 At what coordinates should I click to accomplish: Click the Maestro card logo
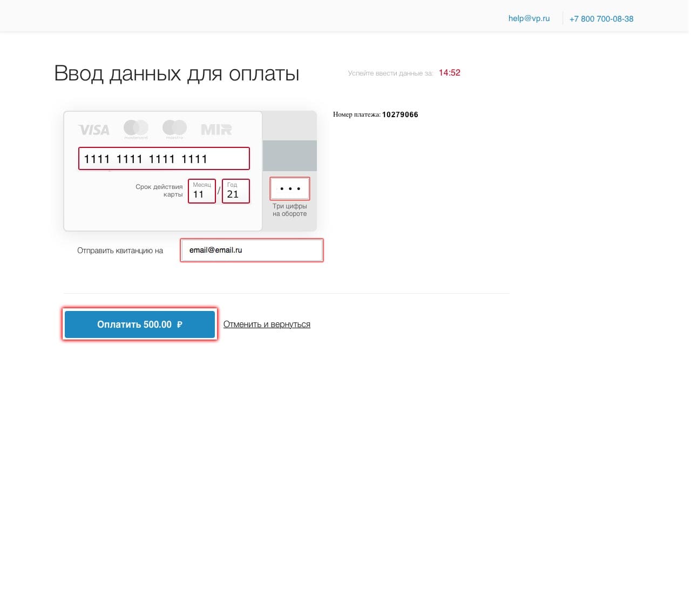pos(174,128)
